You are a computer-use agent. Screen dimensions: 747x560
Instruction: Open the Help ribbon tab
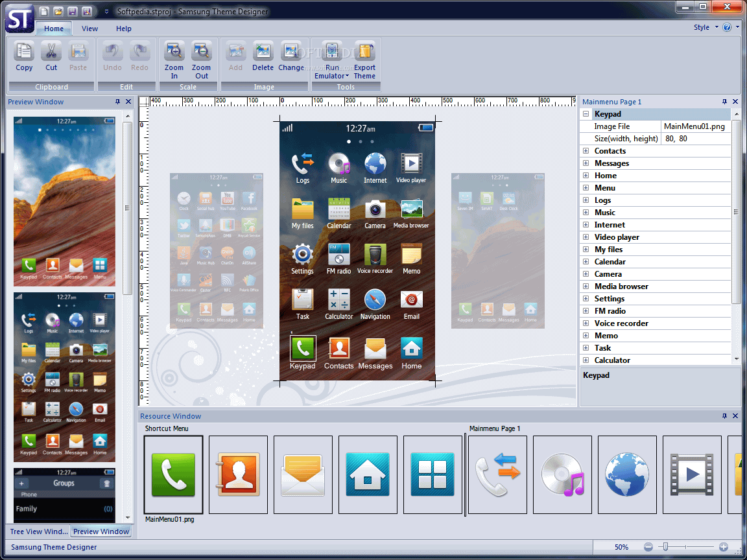pyautogui.click(x=123, y=29)
